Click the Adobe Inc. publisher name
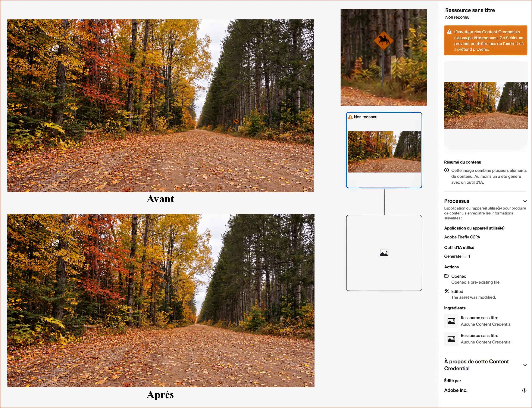Screen dimensions: 532x408 click(x=456, y=390)
